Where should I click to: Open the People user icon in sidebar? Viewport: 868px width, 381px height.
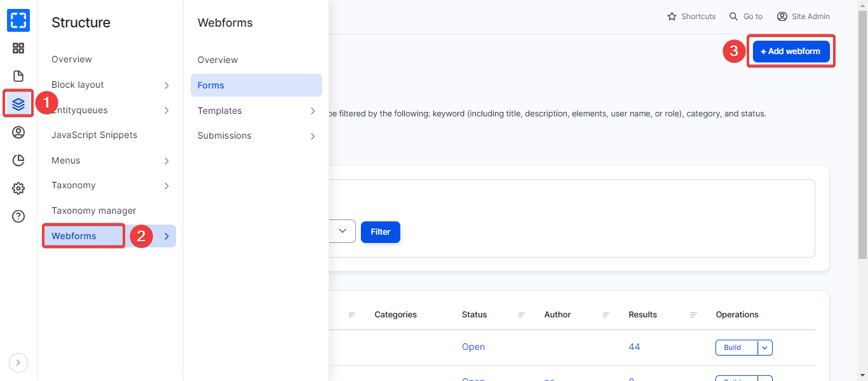tap(18, 132)
